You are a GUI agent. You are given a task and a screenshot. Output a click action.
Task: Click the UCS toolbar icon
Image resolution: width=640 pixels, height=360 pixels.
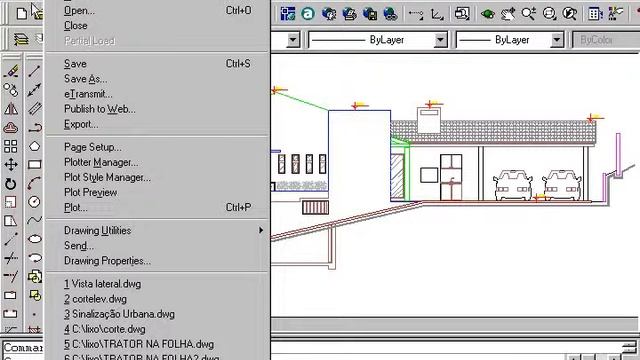point(437,14)
